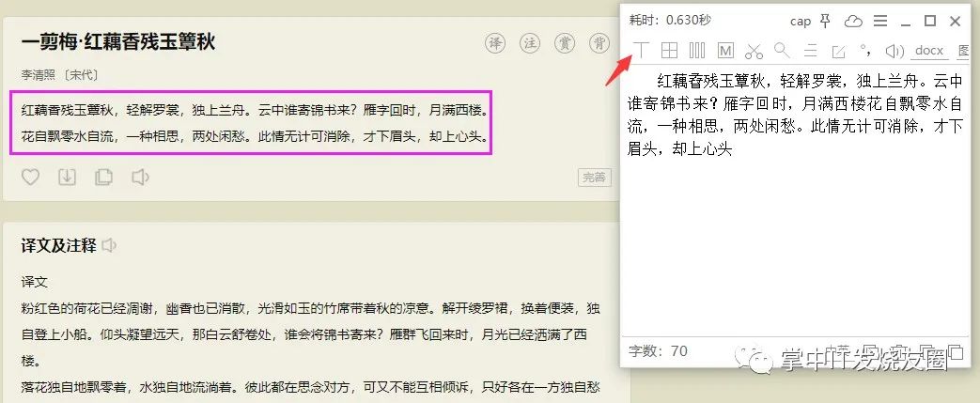Click the 完善 button

(x=594, y=178)
